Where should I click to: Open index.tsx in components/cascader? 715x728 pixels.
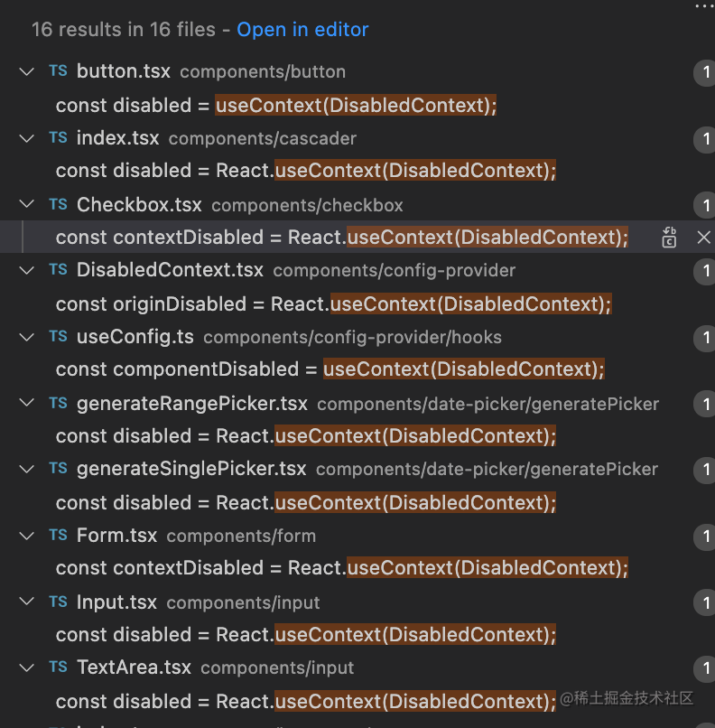tap(118, 138)
